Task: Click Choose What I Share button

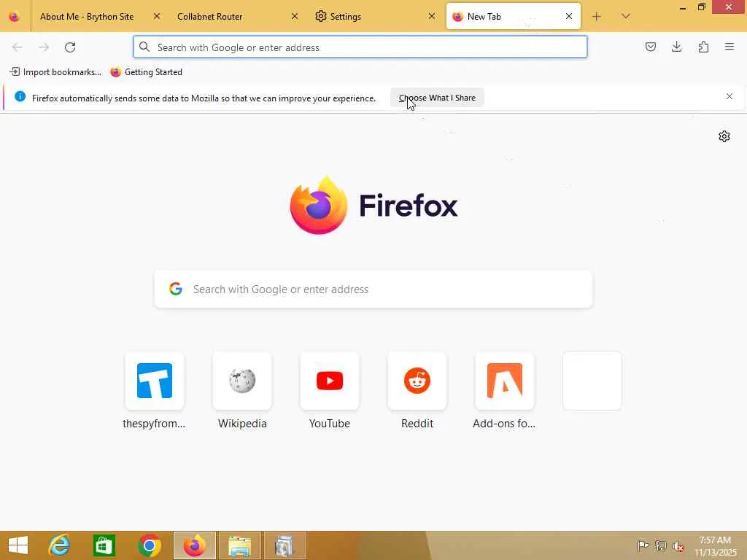Action: click(x=437, y=98)
